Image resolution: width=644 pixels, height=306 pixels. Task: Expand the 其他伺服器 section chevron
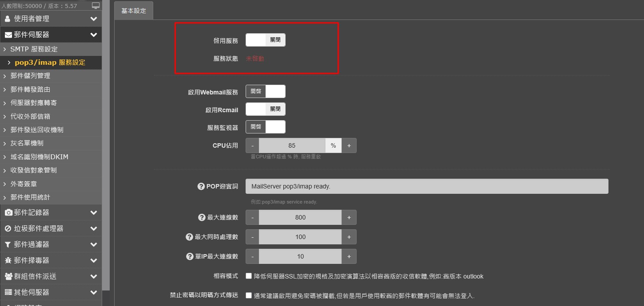[x=93, y=292]
